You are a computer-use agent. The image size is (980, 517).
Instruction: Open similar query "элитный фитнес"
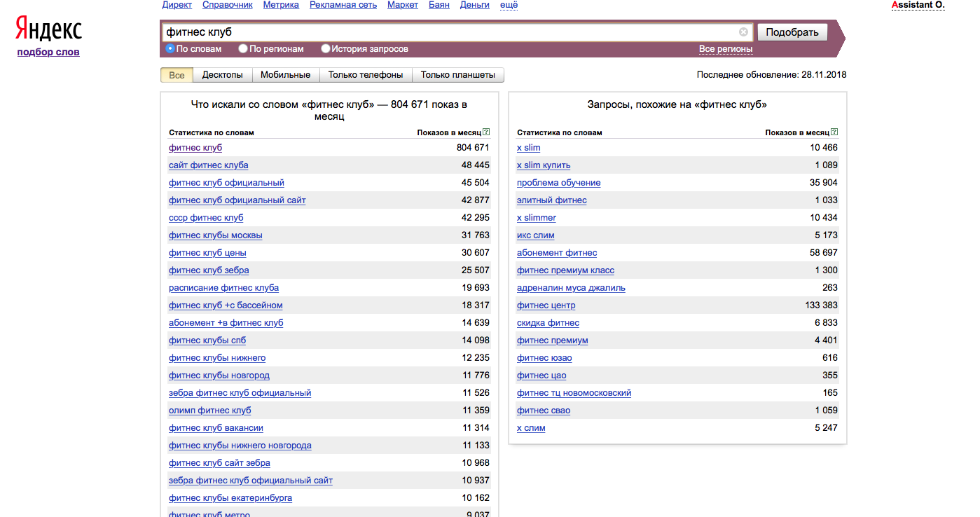point(551,200)
